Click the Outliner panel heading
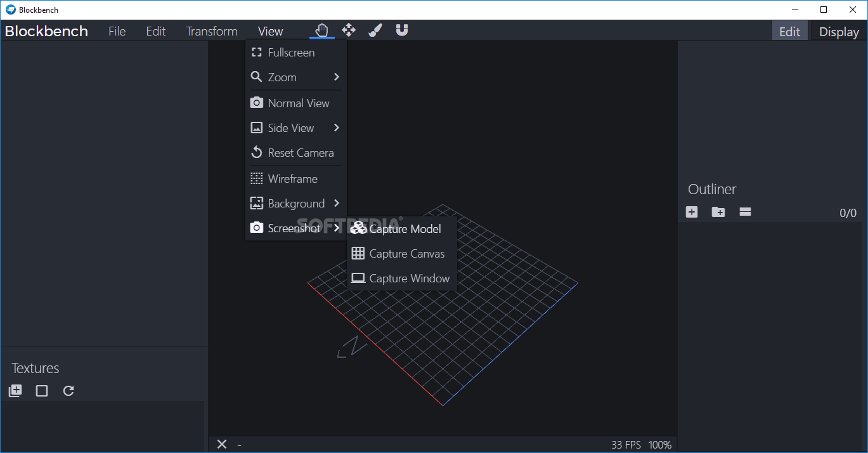868x453 pixels. tap(712, 189)
